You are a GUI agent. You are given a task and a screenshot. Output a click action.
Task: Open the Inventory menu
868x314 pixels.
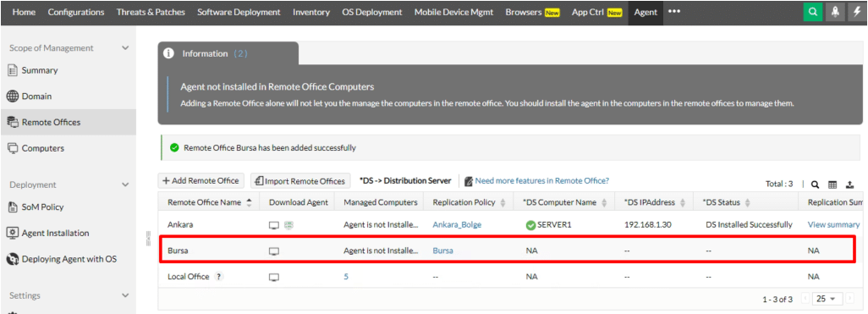[x=311, y=12]
